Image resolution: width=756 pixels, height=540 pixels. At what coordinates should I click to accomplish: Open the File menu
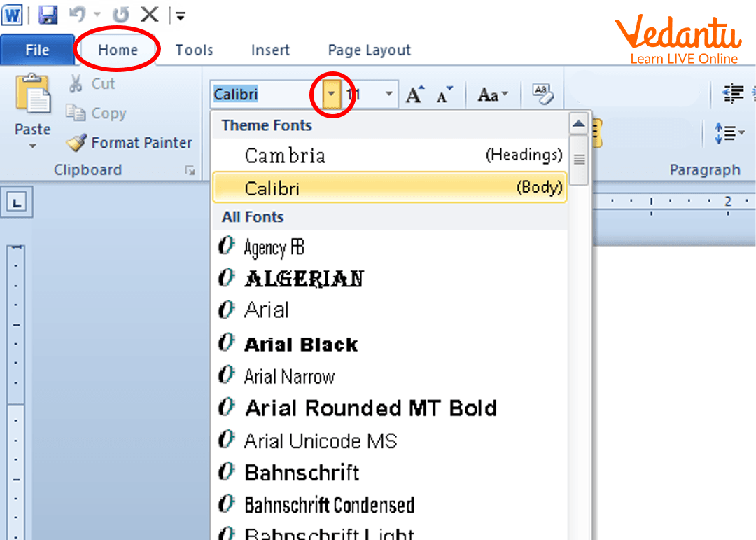click(37, 50)
